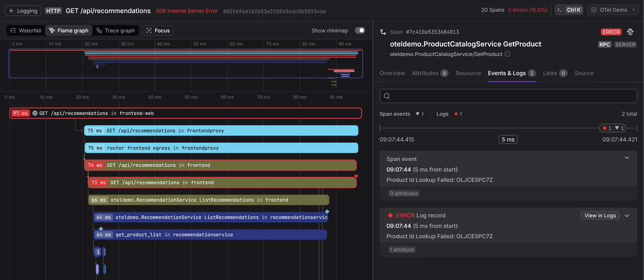Click the globe icon on frontend-web span
The image size is (644, 280).
pos(35,113)
